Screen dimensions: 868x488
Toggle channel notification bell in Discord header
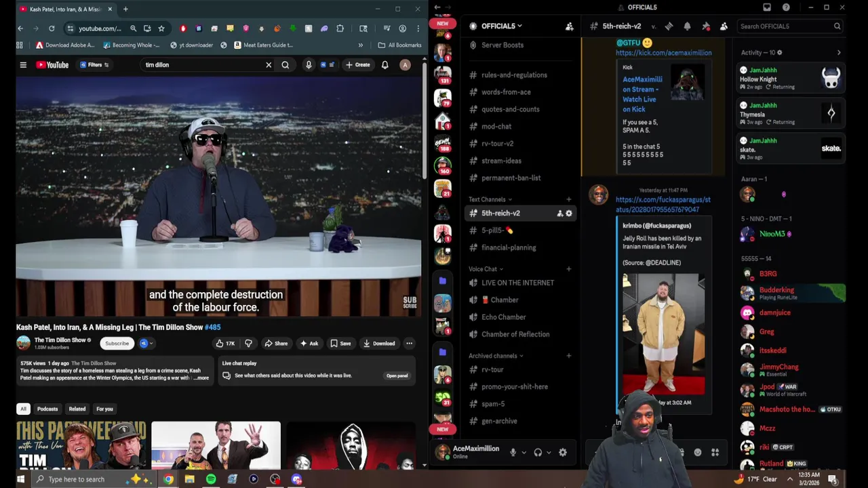(687, 26)
